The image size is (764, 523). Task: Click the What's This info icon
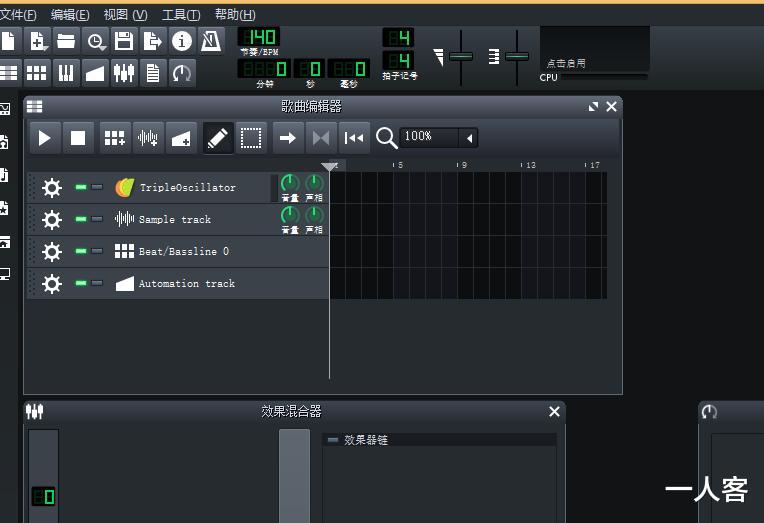[x=182, y=41]
